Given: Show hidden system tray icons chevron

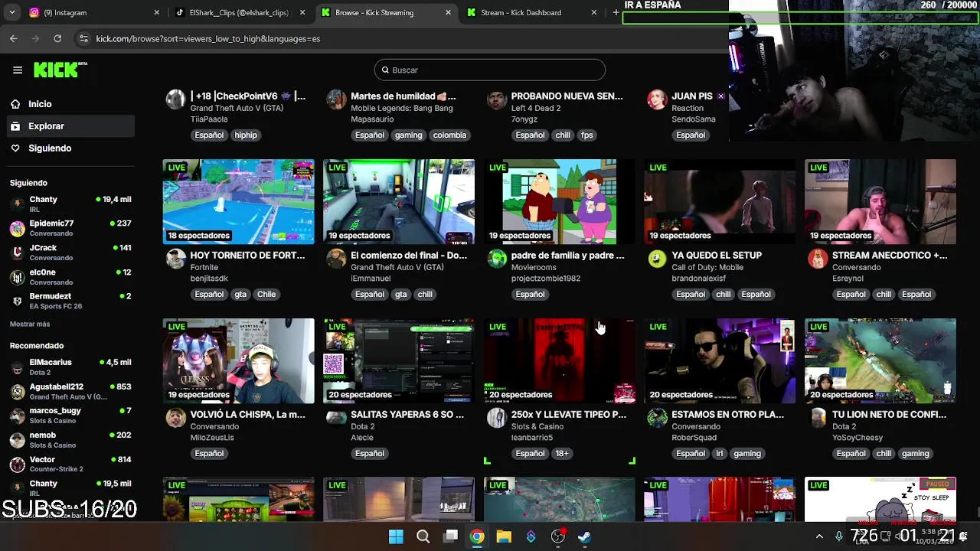Looking at the screenshot, I should [819, 536].
